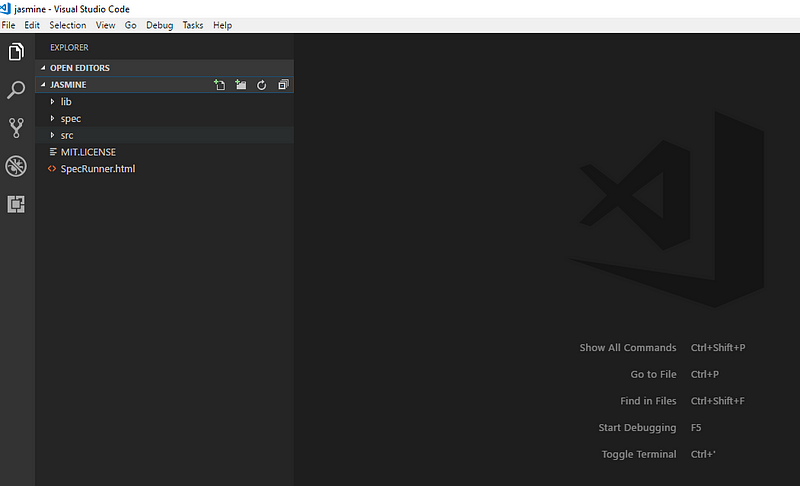Click the EXPLORER panel title

pyautogui.click(x=69, y=47)
